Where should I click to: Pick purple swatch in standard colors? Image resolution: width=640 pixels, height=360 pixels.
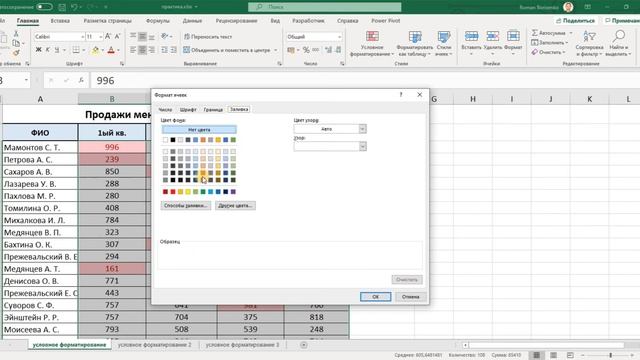pyautogui.click(x=233, y=191)
